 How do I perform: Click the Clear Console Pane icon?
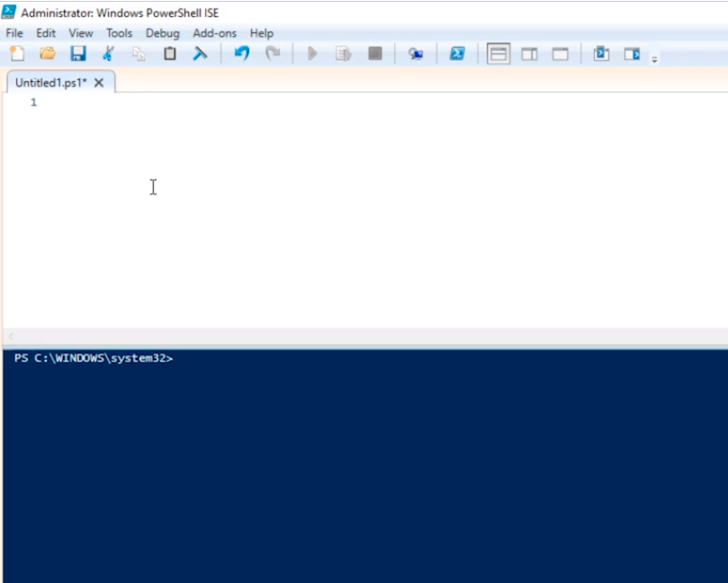[x=200, y=54]
